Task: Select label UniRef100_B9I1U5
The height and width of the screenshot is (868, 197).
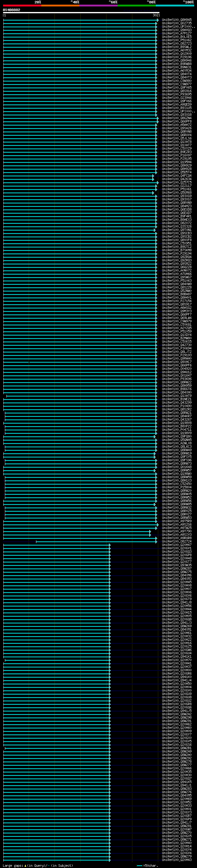Action: point(177,108)
